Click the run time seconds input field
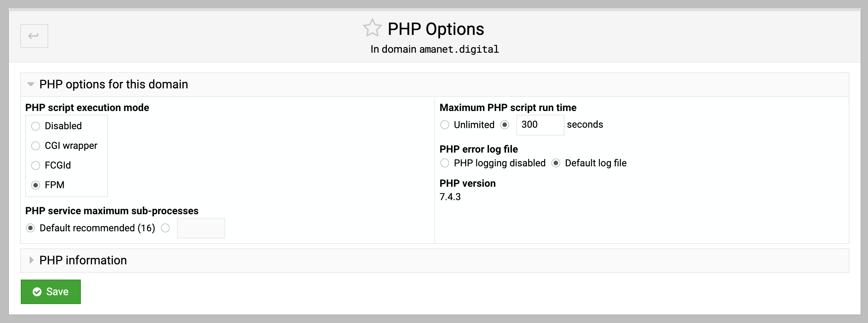This screenshot has height=323, width=868. [x=540, y=125]
